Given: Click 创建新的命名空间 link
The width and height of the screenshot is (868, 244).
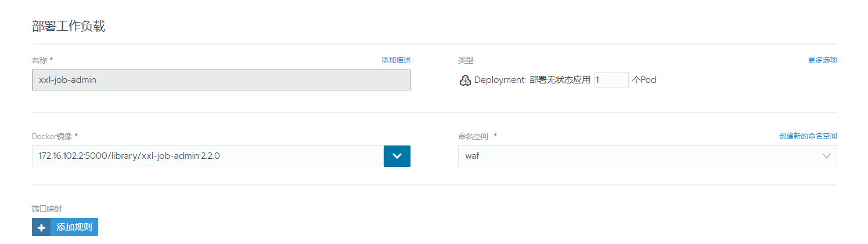Looking at the screenshot, I should [808, 136].
